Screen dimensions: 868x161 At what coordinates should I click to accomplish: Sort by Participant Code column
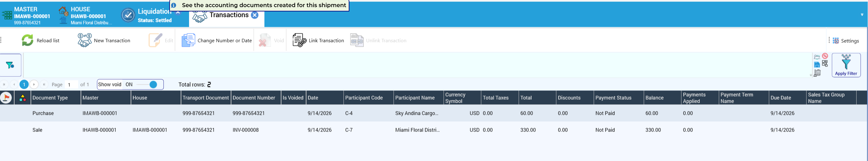(x=369, y=98)
